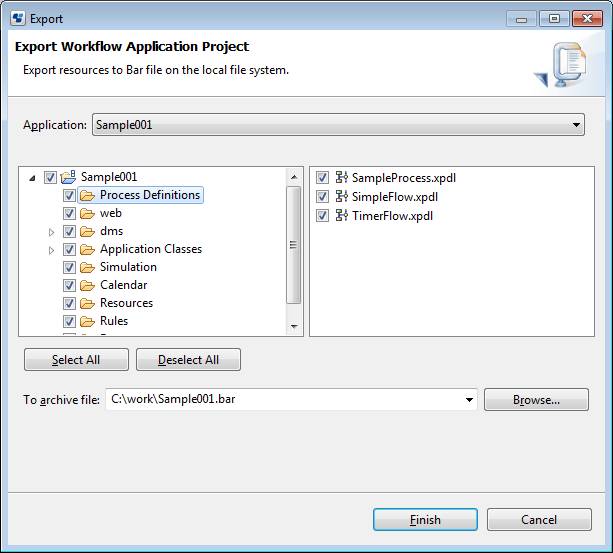Click the tree scrollbar up arrow
Viewport: 613px width, 553px height.
(294, 177)
